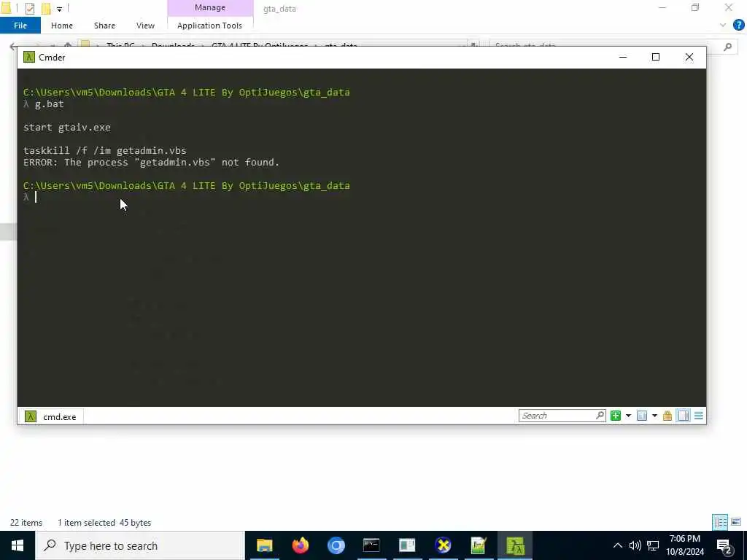Viewport: 747px width, 560px height.
Task: Close the Cmder window
Action: [x=689, y=57]
